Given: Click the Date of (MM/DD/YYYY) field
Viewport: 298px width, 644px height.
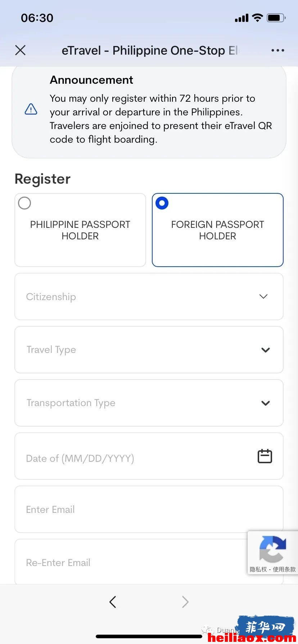Looking at the screenshot, I should (149, 456).
